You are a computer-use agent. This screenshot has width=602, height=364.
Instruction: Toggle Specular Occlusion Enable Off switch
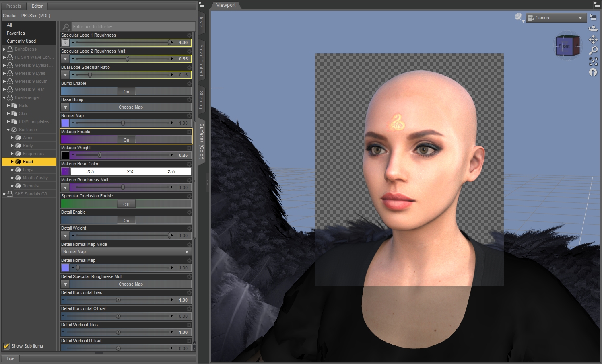click(126, 204)
